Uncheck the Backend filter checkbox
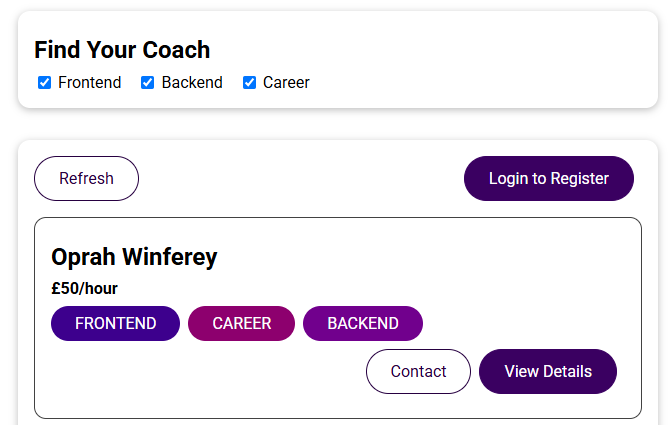The image size is (668, 425). (x=148, y=83)
